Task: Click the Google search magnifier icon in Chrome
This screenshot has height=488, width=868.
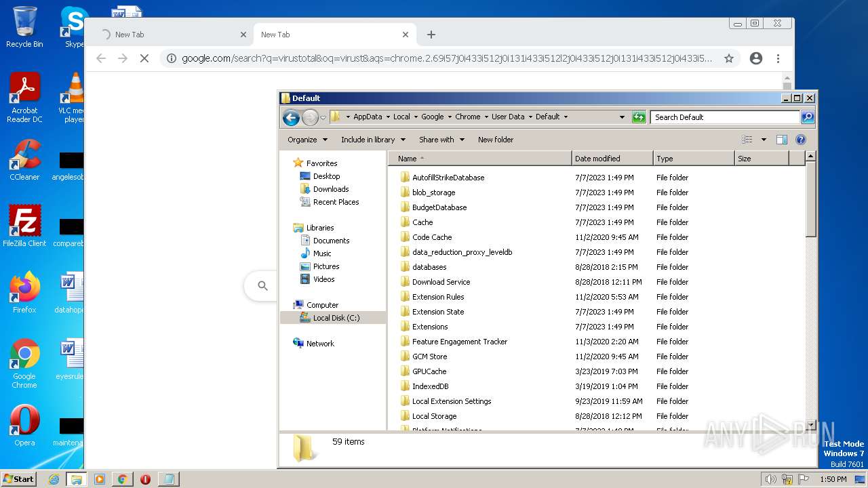Action: [263, 286]
